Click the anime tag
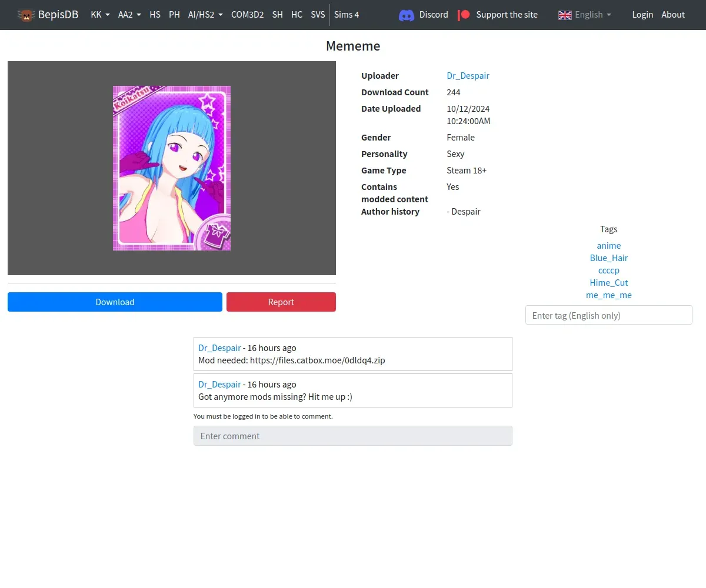 [609, 246]
